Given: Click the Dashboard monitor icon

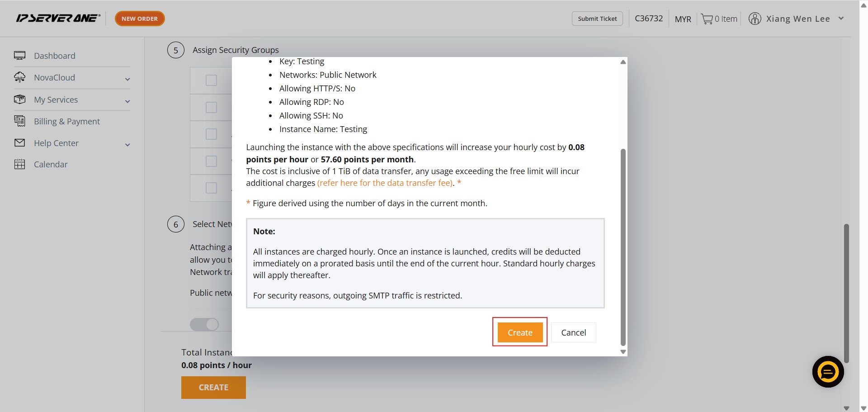Looking at the screenshot, I should [19, 56].
